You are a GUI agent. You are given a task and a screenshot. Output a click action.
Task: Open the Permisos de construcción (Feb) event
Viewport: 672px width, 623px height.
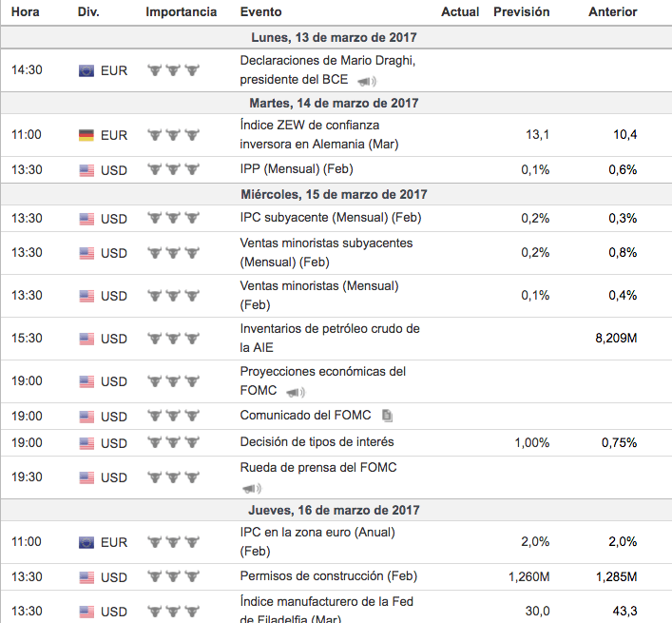pyautogui.click(x=328, y=575)
